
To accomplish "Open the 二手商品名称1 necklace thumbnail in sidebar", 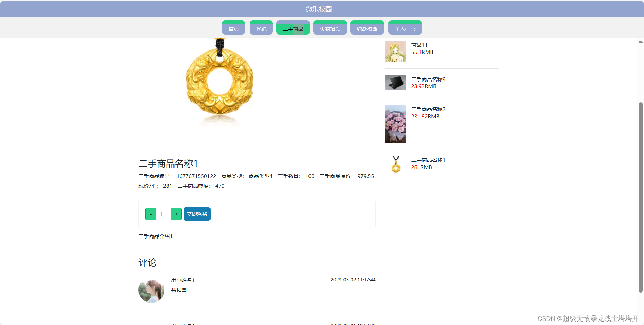I will 396,165.
